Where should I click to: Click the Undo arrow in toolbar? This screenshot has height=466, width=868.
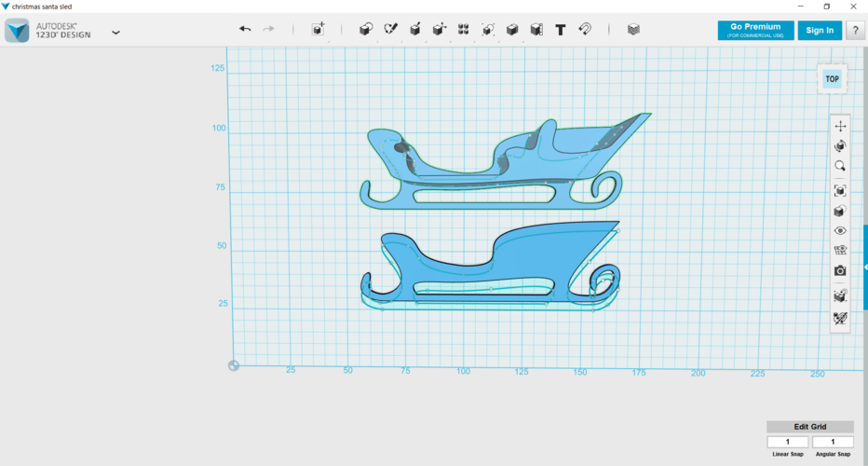245,29
